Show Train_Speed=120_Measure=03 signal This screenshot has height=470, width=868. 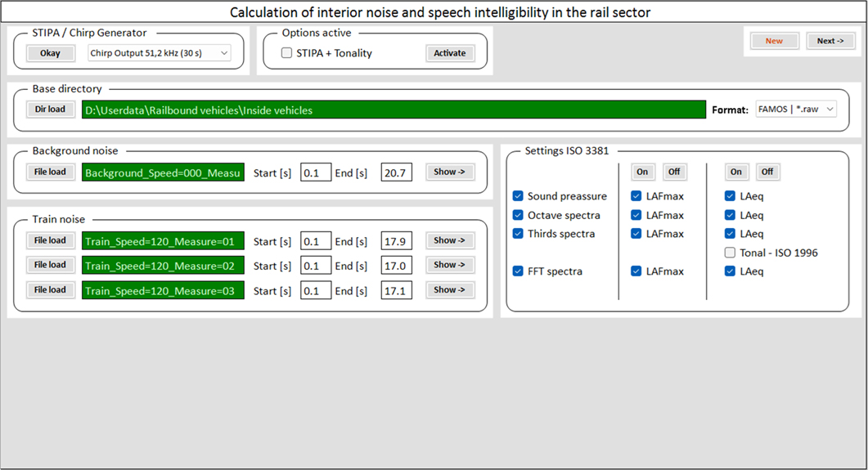[x=449, y=289]
